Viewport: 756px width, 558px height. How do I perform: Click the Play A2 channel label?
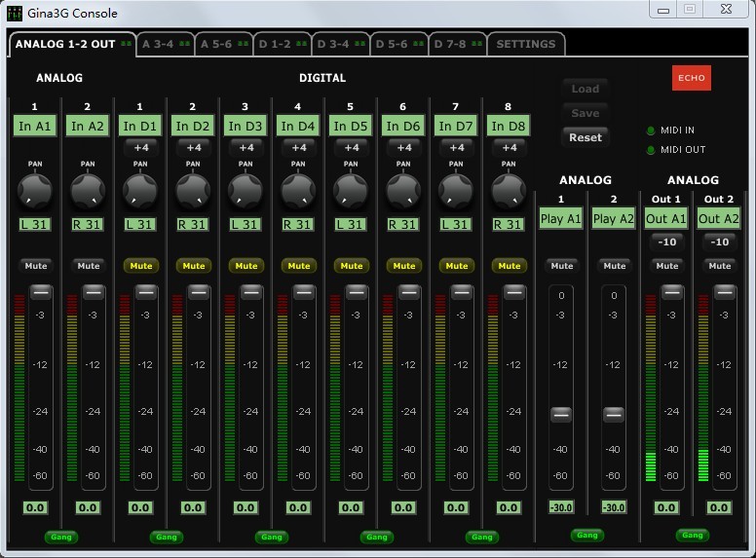coord(614,218)
